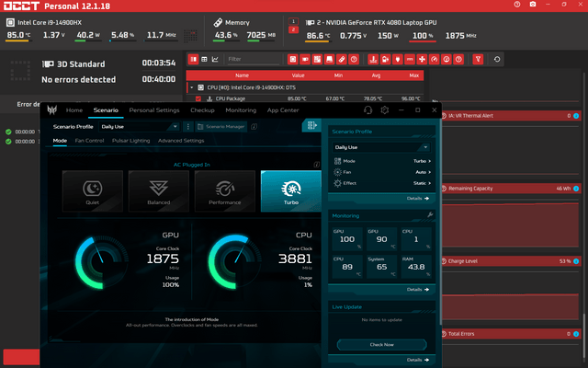Select the Quiet mode tile
The image size is (588, 368).
point(93,191)
